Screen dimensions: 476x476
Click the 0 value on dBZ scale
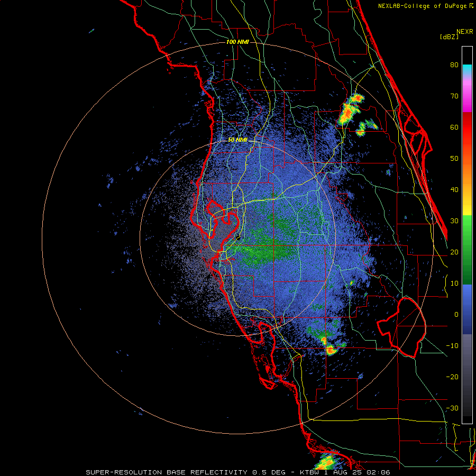(456, 315)
